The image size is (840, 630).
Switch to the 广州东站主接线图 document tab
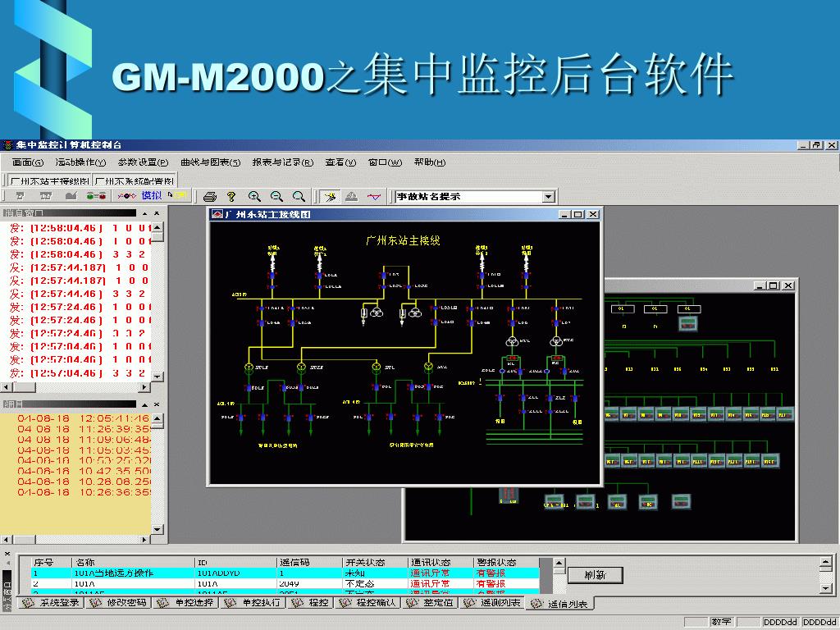pyautogui.click(x=49, y=181)
